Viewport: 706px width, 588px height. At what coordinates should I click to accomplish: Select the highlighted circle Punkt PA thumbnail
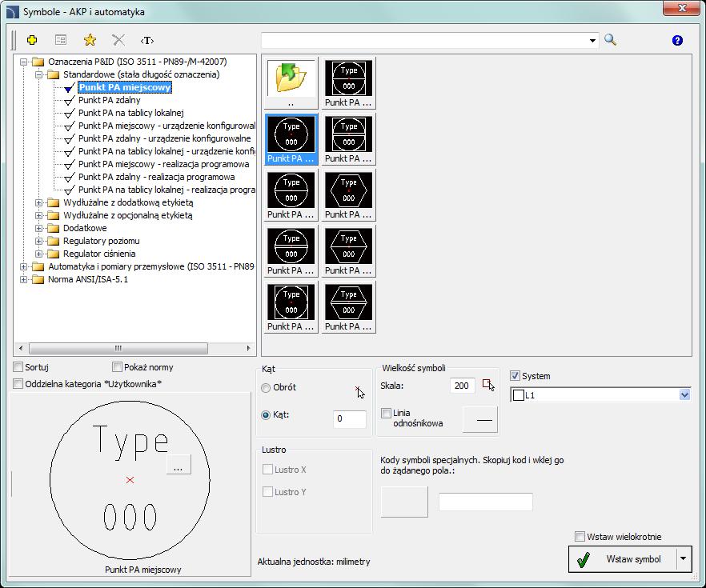coord(291,139)
